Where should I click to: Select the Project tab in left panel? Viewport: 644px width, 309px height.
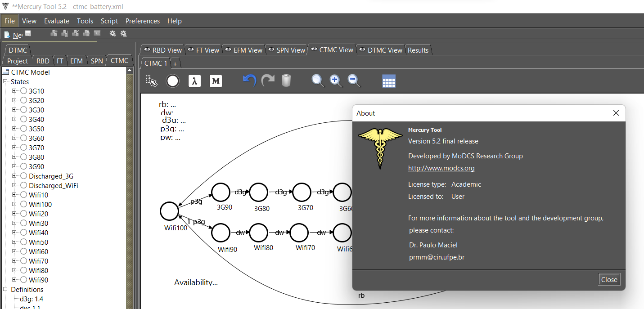pos(18,61)
